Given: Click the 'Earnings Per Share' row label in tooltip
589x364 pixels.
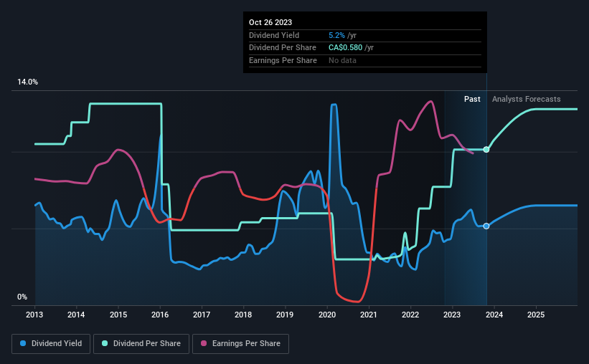Looking at the screenshot, I should tap(283, 60).
